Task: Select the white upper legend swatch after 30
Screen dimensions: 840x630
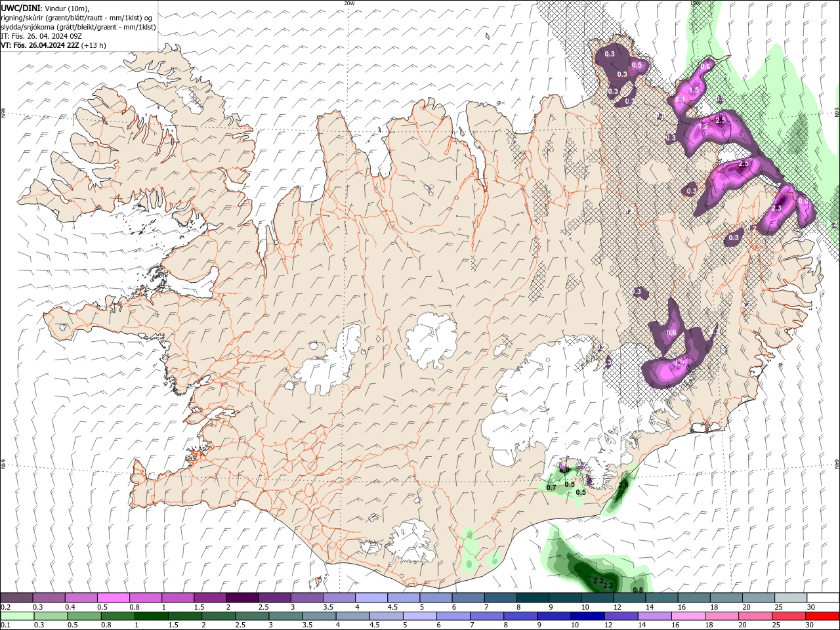Action: point(823,597)
